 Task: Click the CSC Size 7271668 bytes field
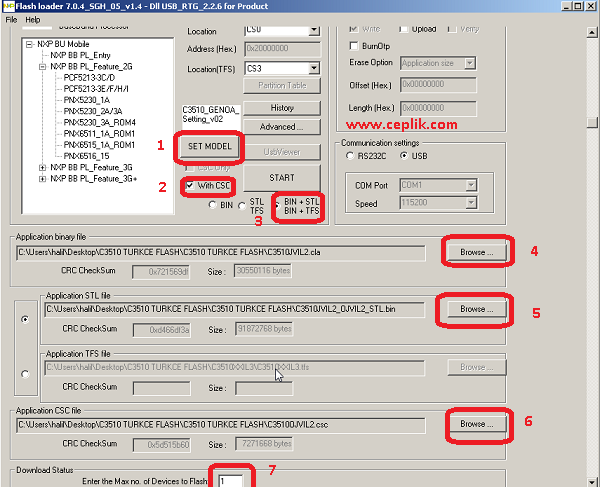tap(264, 444)
